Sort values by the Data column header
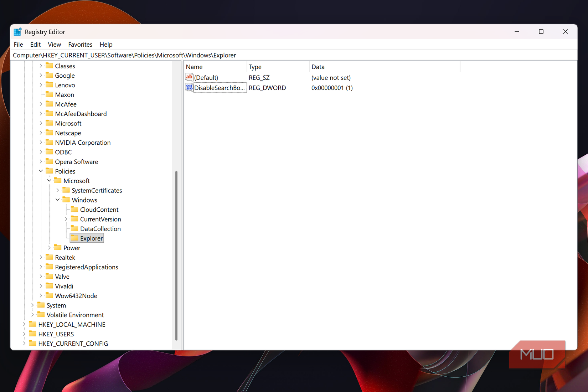Viewport: 588px width, 392px height. (385, 67)
